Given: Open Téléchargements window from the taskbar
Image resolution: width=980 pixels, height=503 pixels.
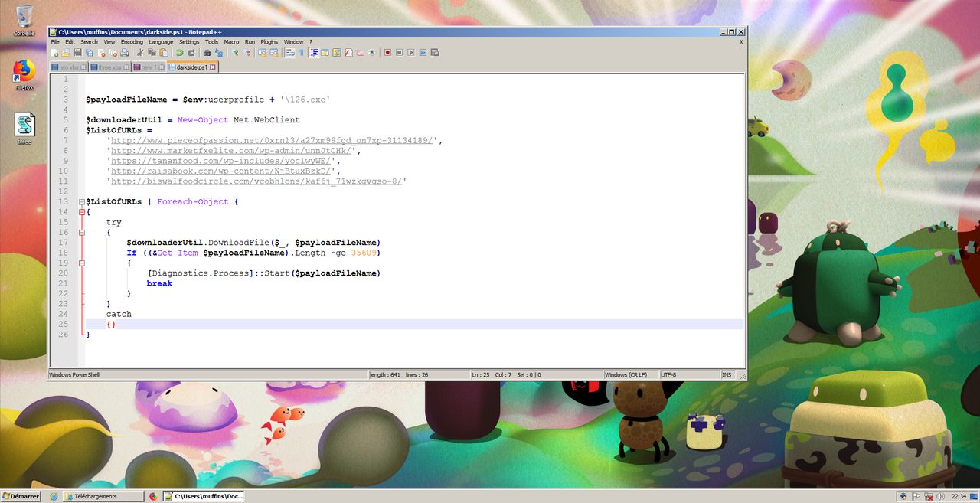Looking at the screenshot, I should pyautogui.click(x=103, y=496).
